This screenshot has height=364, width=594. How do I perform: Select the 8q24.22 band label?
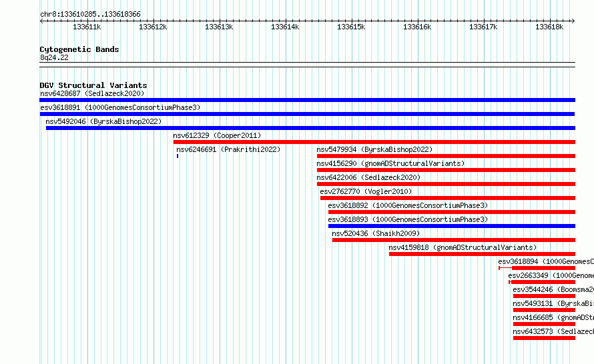coord(54,57)
